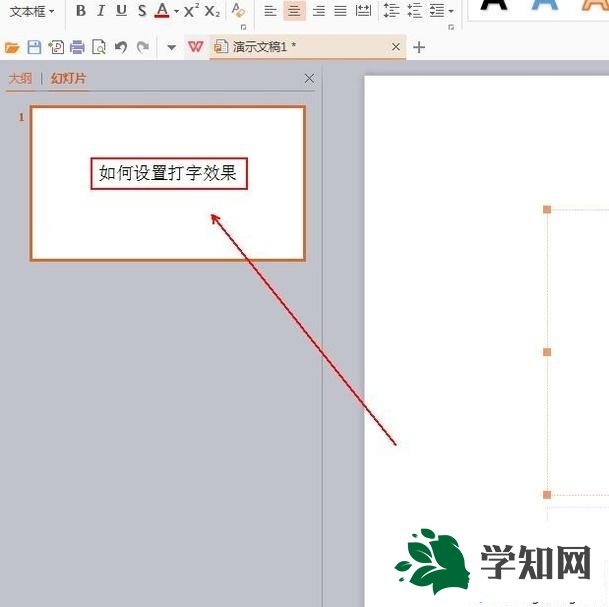The image size is (609, 607).
Task: Open the 文本框 text box dropdown
Action: tap(31, 12)
